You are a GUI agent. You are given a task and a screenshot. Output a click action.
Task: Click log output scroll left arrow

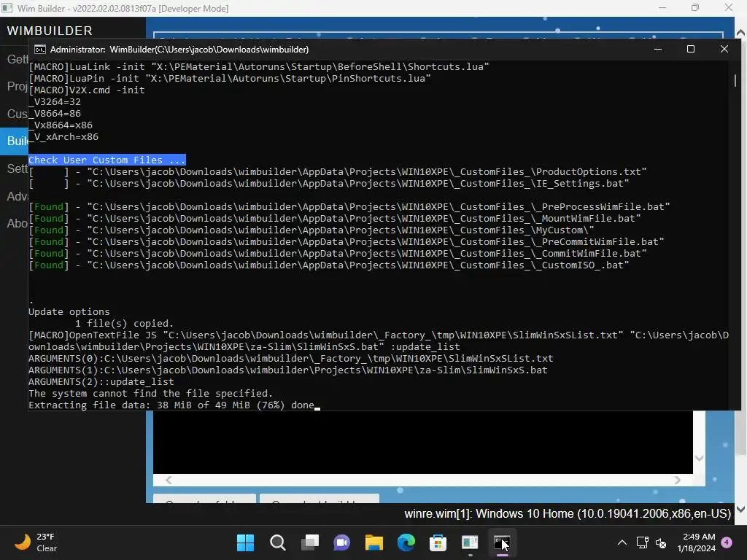(169, 480)
